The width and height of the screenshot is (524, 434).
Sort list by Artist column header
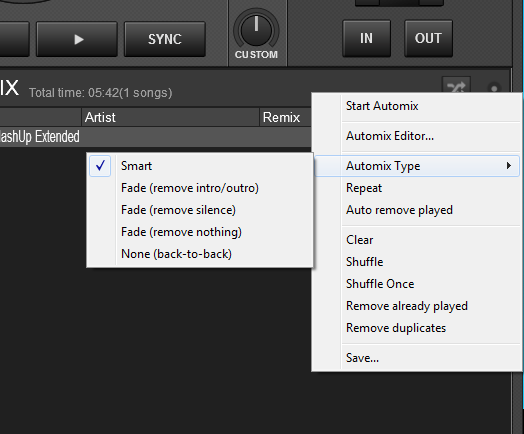tap(170, 117)
